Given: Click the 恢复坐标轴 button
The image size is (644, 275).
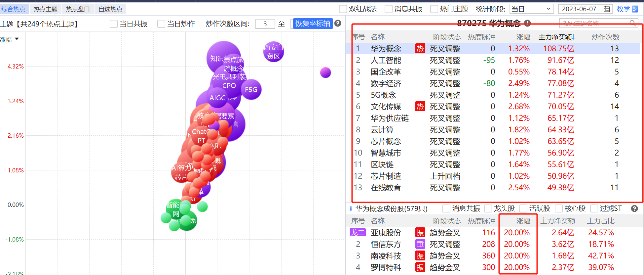Looking at the screenshot, I should click(x=313, y=23).
